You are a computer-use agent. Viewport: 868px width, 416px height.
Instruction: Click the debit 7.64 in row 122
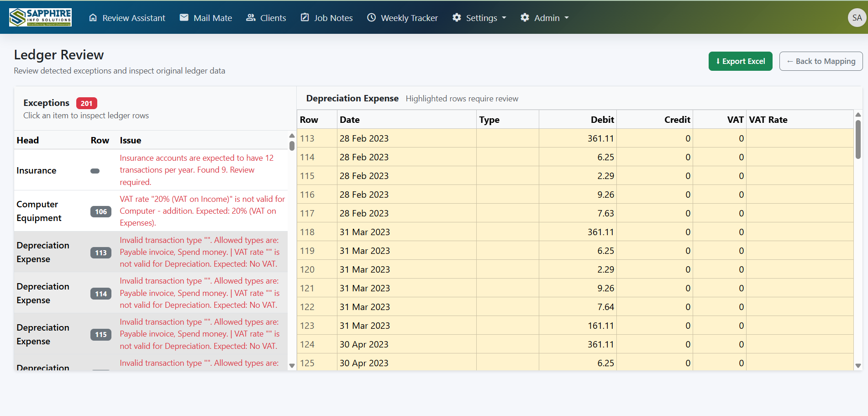point(605,307)
